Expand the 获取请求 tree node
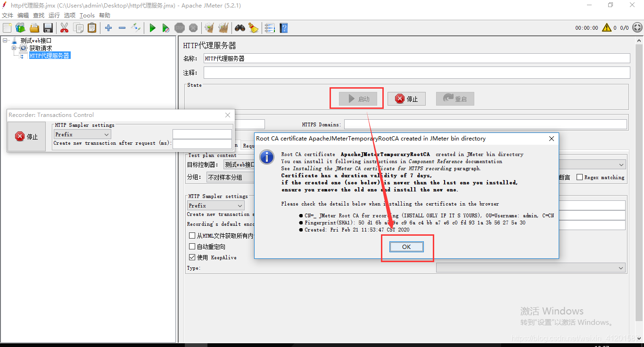644x347 pixels. tap(14, 48)
